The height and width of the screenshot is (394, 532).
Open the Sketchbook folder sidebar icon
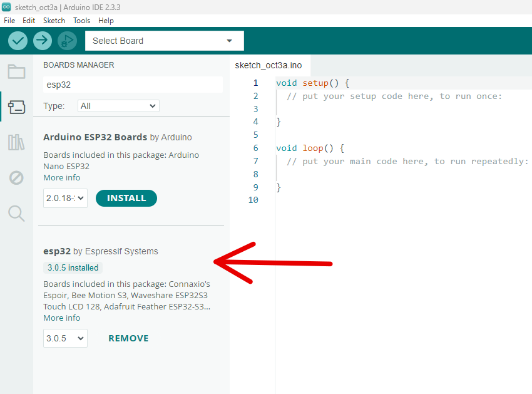(x=16, y=71)
